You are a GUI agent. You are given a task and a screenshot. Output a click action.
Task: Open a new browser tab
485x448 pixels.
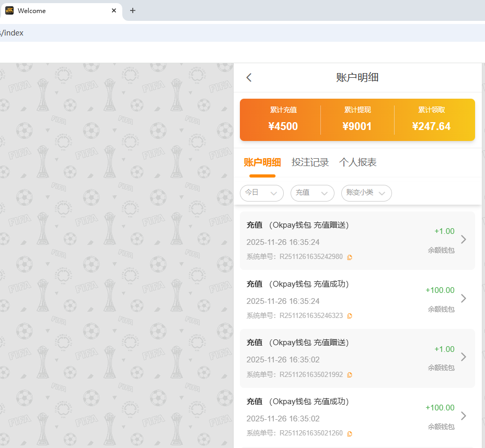tap(133, 10)
